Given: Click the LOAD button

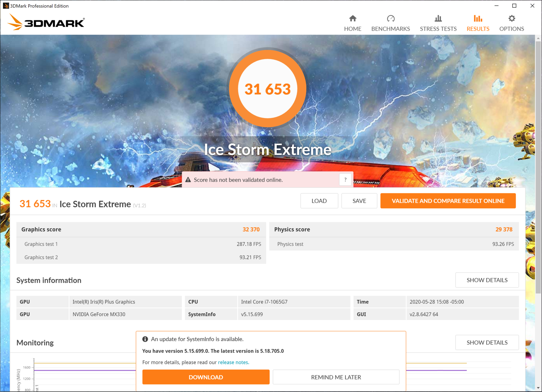Looking at the screenshot, I should 319,201.
